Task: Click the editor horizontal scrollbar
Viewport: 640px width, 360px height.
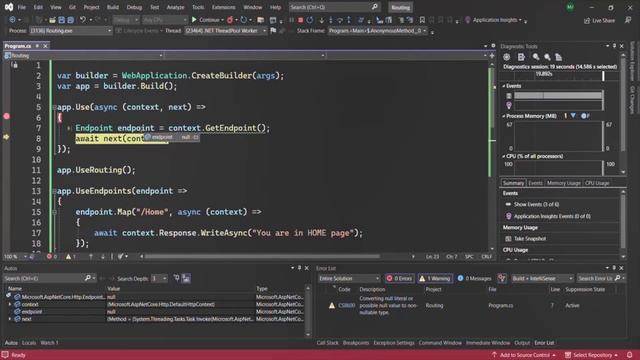Action: click(x=262, y=257)
